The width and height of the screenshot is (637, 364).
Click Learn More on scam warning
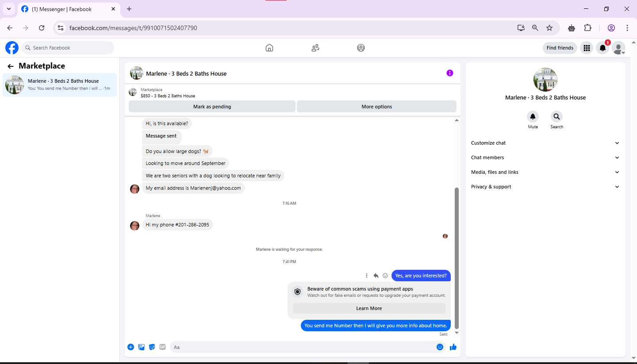coord(369,308)
